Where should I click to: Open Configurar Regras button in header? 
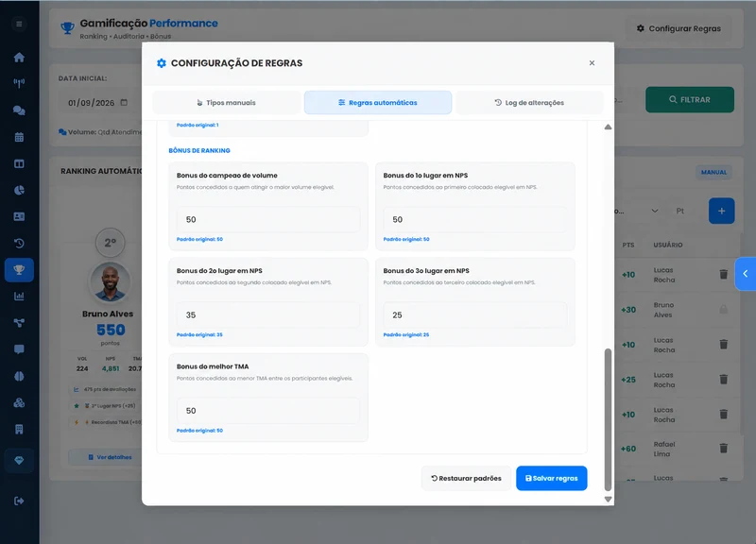point(679,28)
